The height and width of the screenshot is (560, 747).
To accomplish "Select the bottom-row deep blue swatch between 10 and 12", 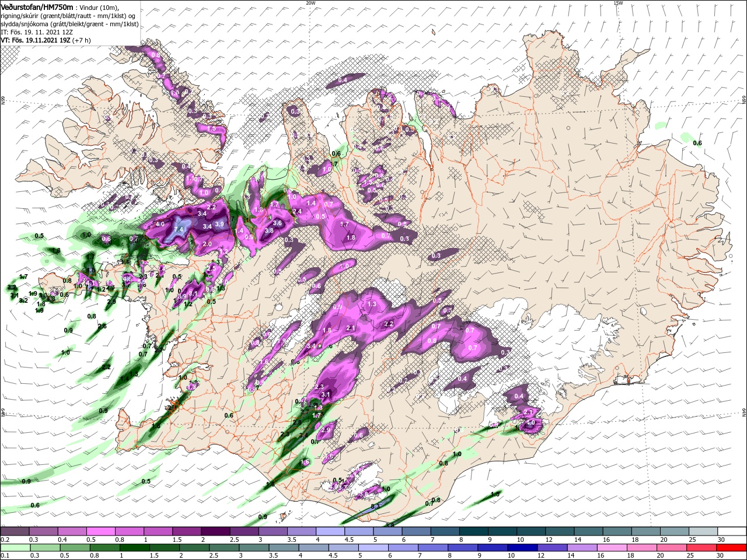I will 522,548.
